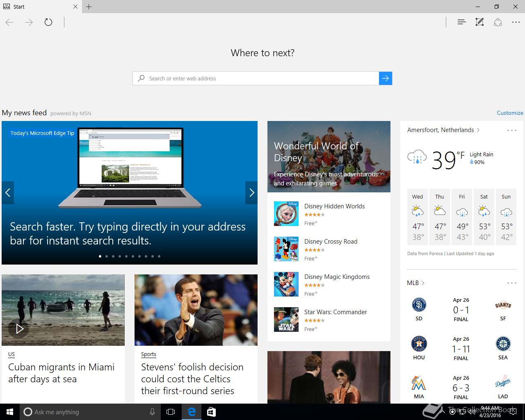525x420 pixels.
Task: Open Disney Crossy Road app icon
Action: point(286,249)
